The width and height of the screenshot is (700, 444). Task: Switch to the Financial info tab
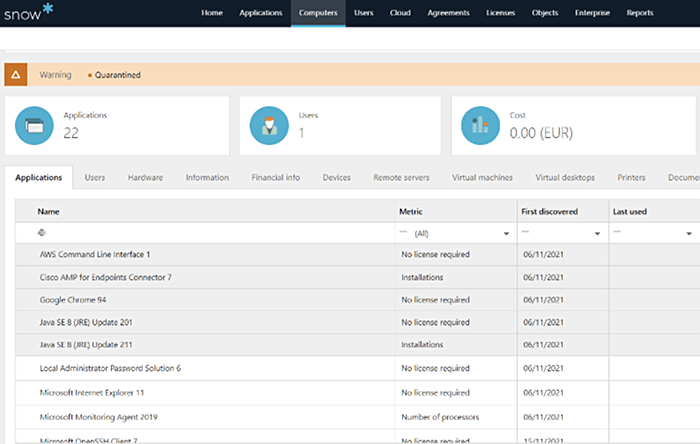click(x=275, y=178)
